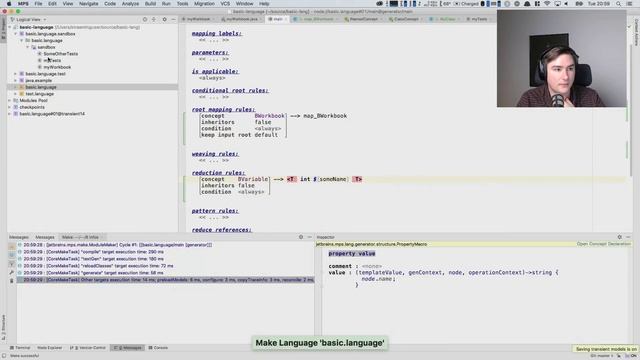Collapse the sandbox model node
The height and width of the screenshot is (360, 640).
coord(28,47)
